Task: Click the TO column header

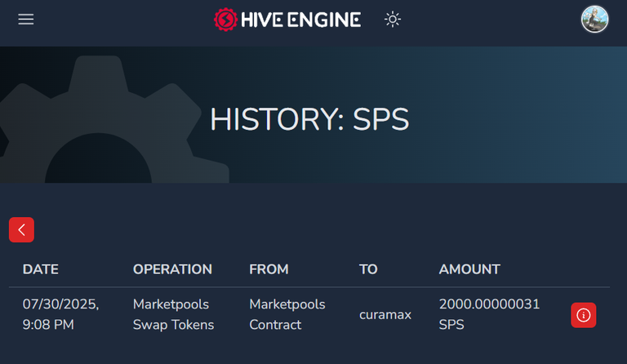Action: tap(368, 269)
